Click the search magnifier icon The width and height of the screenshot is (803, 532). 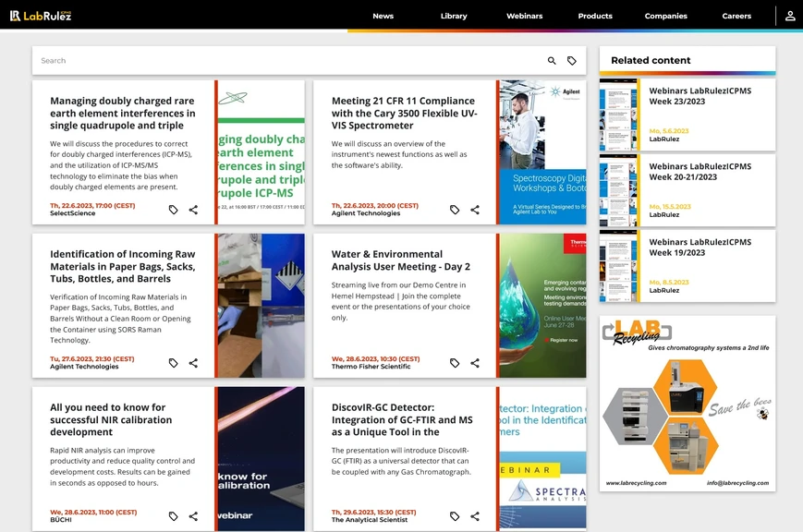(552, 60)
